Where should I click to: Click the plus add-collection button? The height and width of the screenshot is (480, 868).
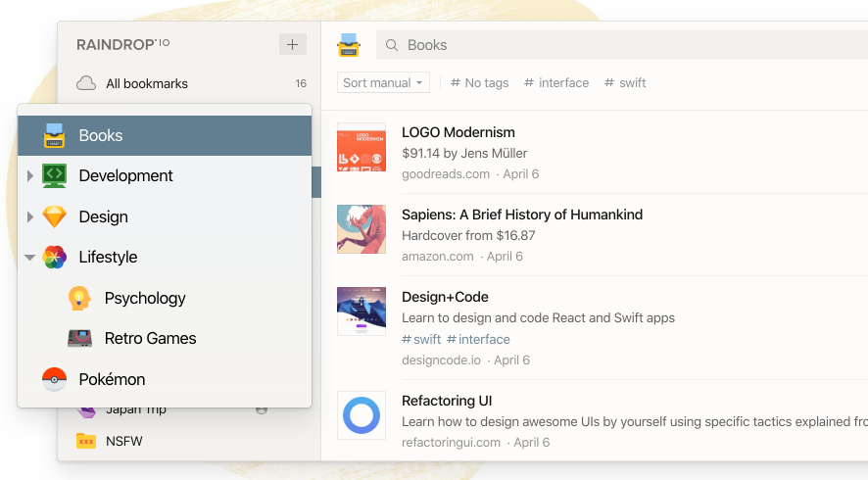coord(292,44)
